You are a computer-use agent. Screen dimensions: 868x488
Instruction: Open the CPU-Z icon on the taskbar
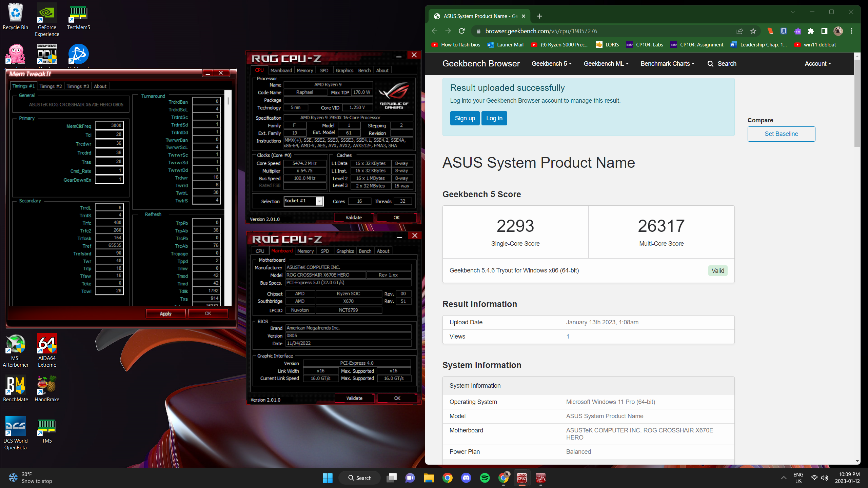coord(522,478)
